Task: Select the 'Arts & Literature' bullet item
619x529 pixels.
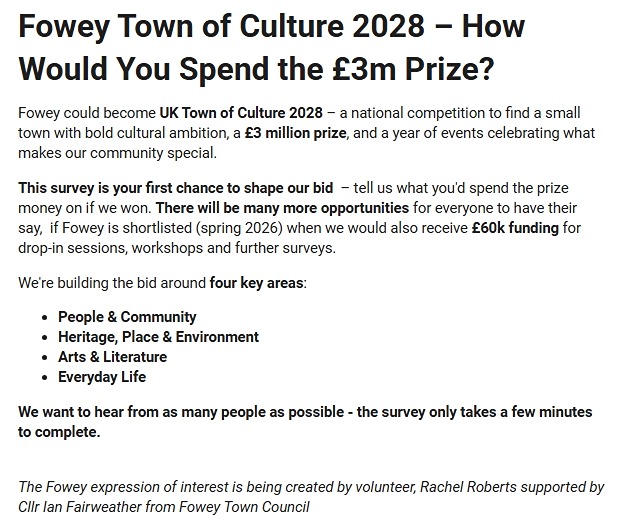Action: coord(112,357)
